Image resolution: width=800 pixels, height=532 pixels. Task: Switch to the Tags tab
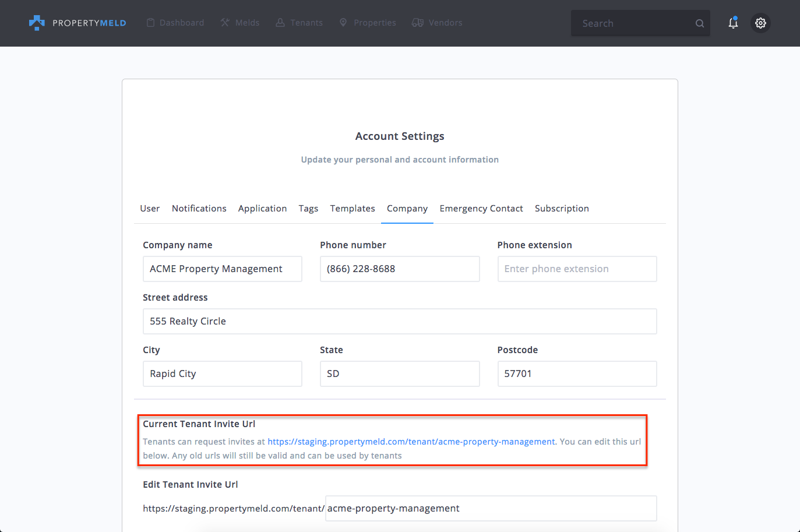pos(308,209)
